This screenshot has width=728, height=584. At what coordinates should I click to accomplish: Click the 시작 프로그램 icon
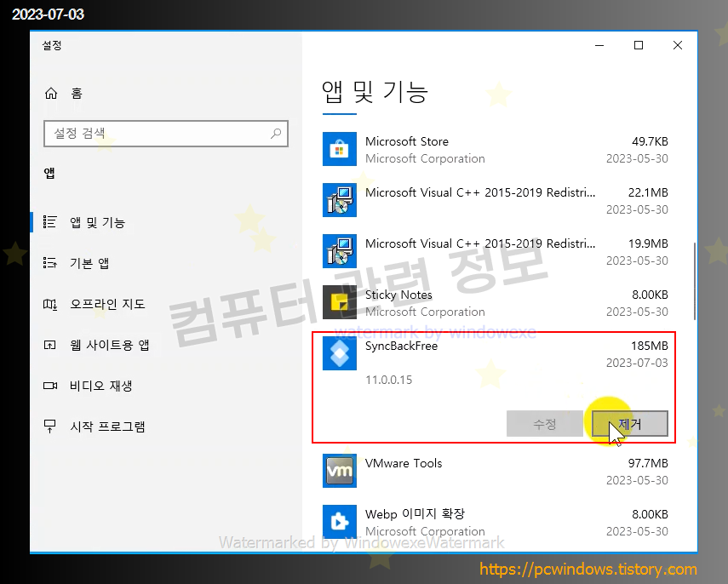49,427
